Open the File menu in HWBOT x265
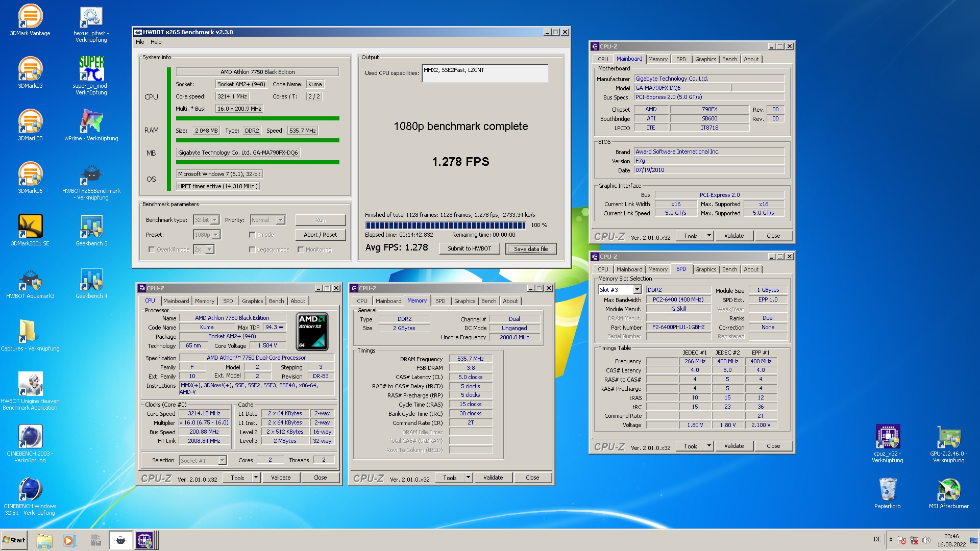Image resolution: width=980 pixels, height=551 pixels. point(140,42)
